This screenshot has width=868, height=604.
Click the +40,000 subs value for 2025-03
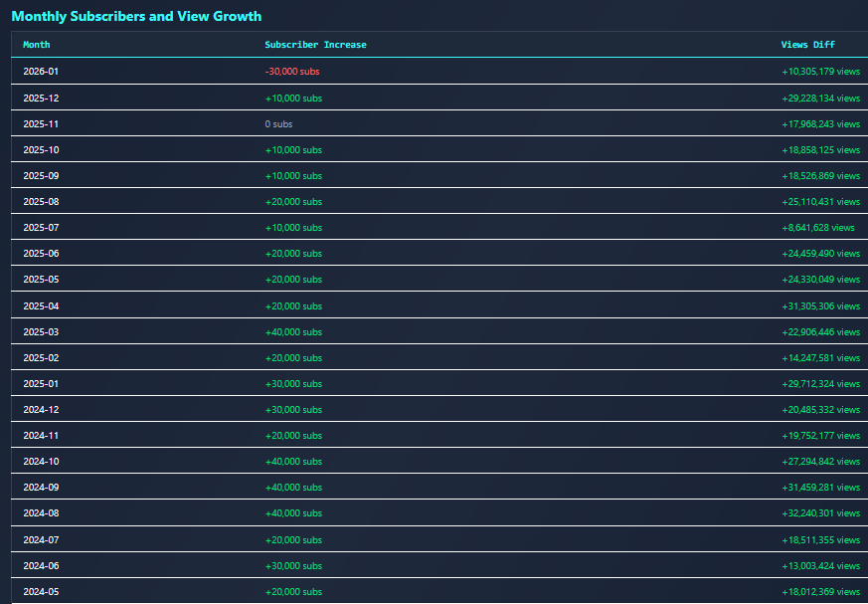293,332
